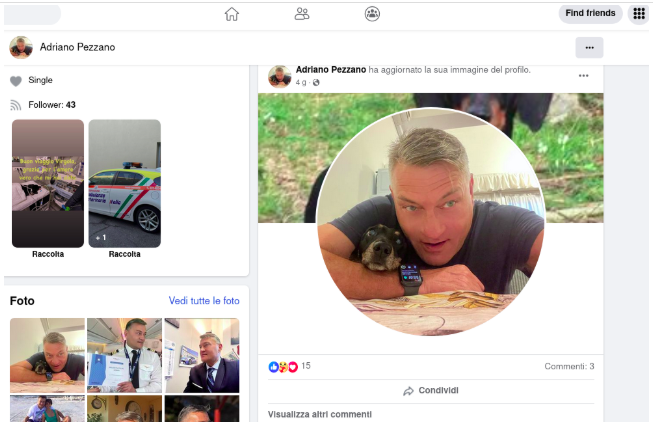Open the Friends icon in top bar
Image resolution: width=653 pixels, height=440 pixels.
click(302, 14)
